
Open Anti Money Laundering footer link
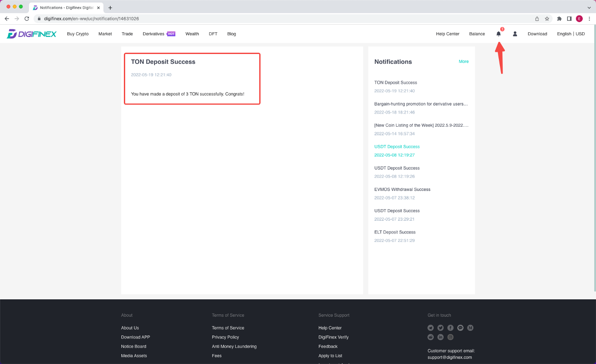[234, 347]
